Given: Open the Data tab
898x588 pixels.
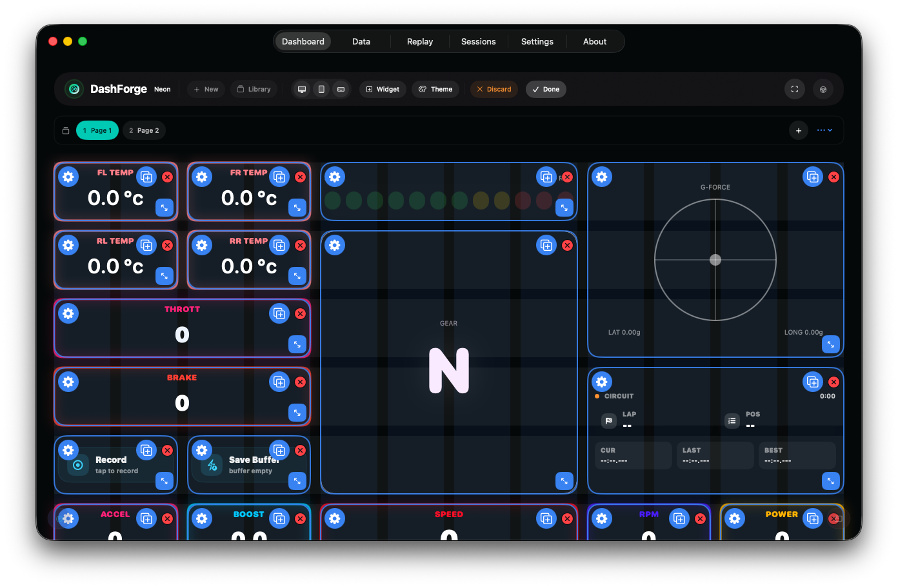Looking at the screenshot, I should [361, 41].
